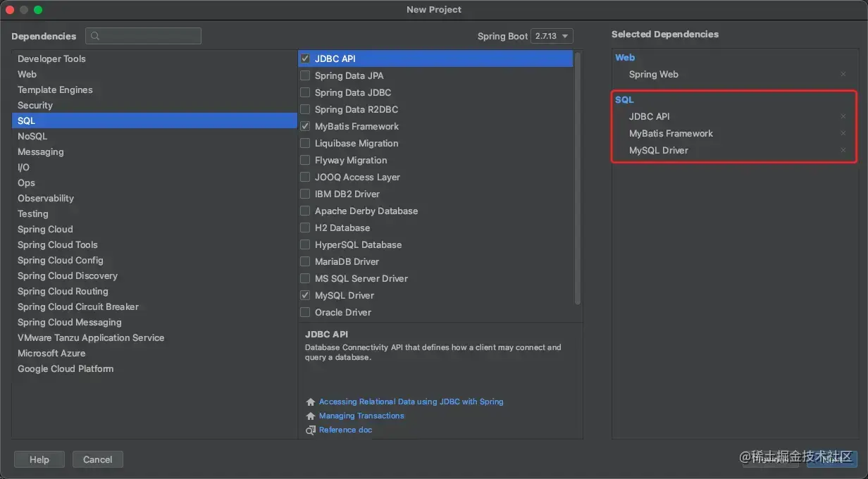This screenshot has width=868, height=479.
Task: Open the Template Engines category
Action: (154, 89)
